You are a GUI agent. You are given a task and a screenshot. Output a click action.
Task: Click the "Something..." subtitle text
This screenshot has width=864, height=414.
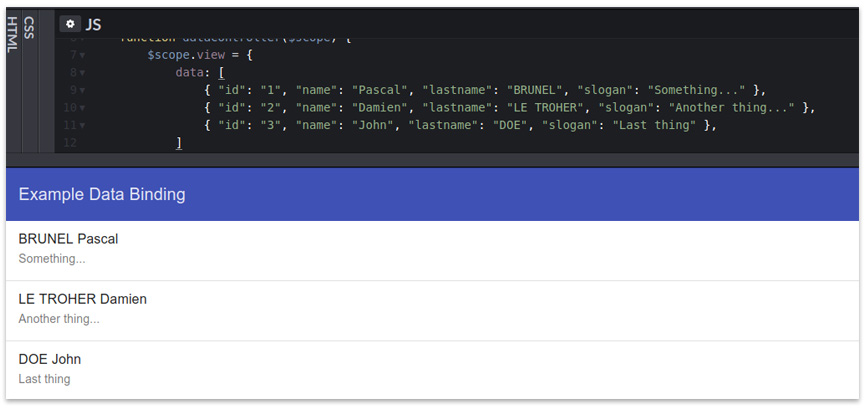coord(52,259)
